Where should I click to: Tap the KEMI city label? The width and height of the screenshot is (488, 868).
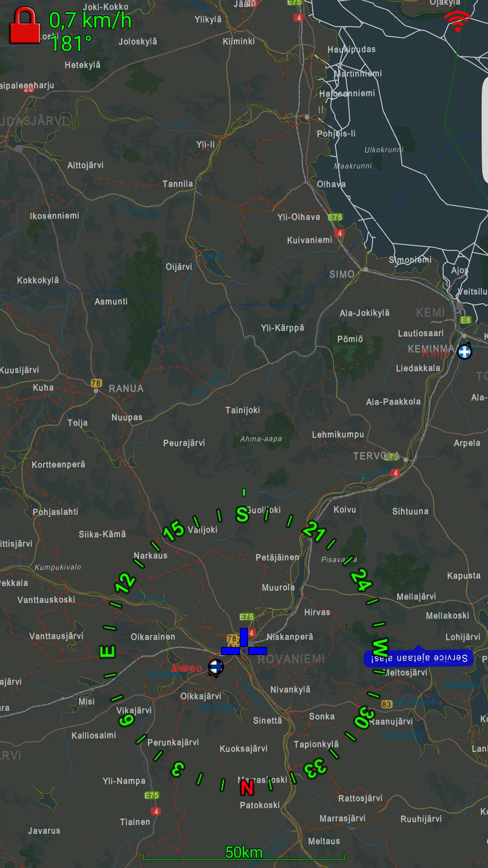[x=430, y=312]
